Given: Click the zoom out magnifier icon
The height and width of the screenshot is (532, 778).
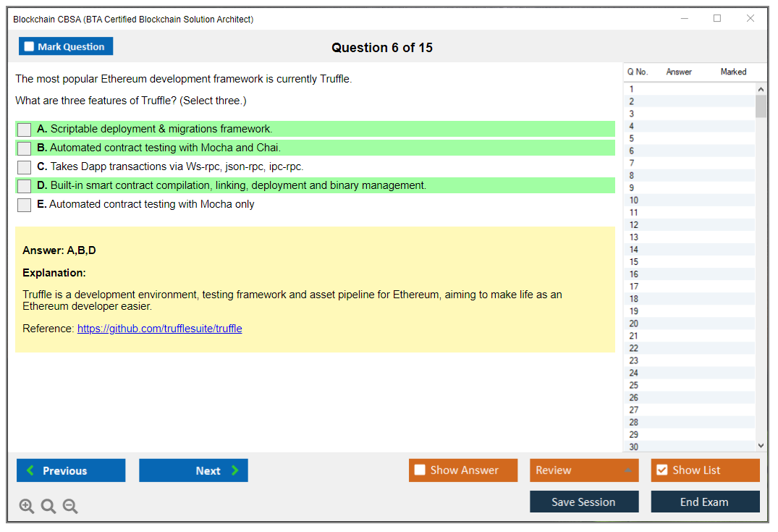Looking at the screenshot, I should point(70,507).
